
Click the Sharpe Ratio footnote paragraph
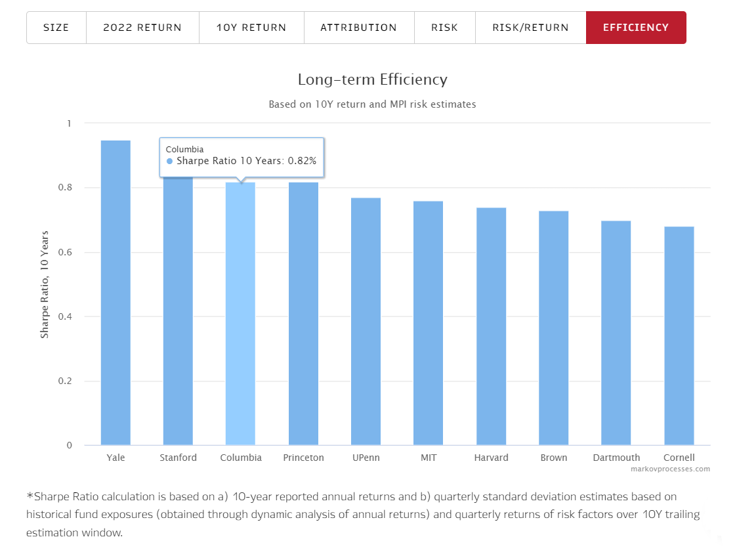[363, 515]
